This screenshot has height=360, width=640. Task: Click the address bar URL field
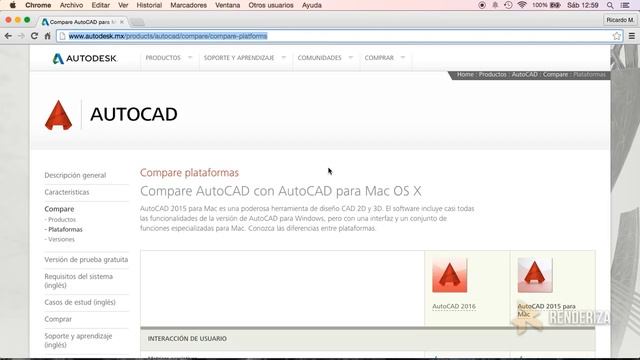tap(339, 36)
